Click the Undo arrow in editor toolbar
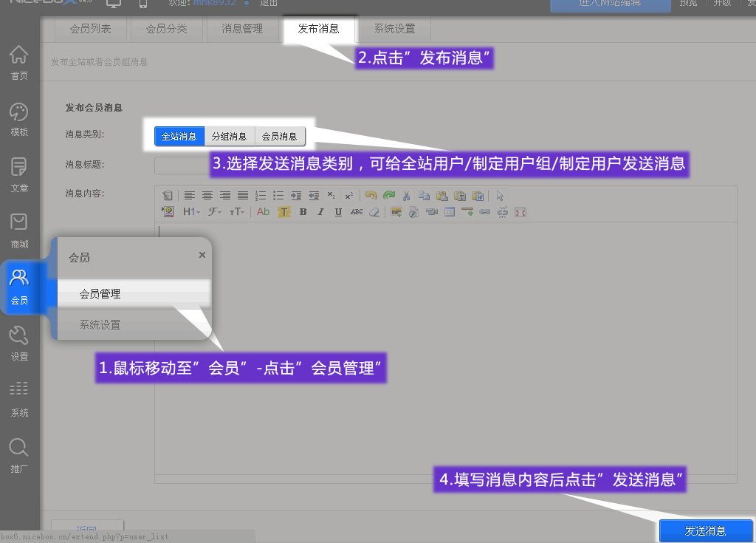Image resolution: width=756 pixels, height=543 pixels. tap(371, 196)
